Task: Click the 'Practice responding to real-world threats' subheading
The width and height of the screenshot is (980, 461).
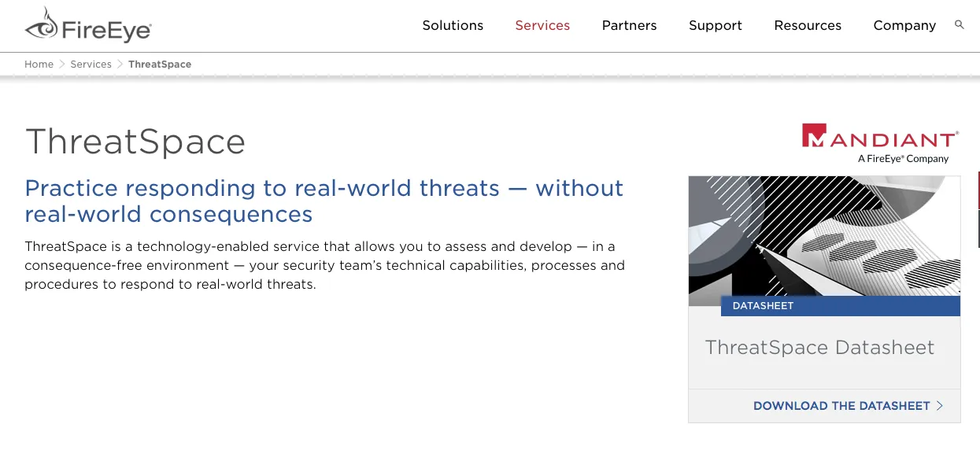Action: point(324,201)
